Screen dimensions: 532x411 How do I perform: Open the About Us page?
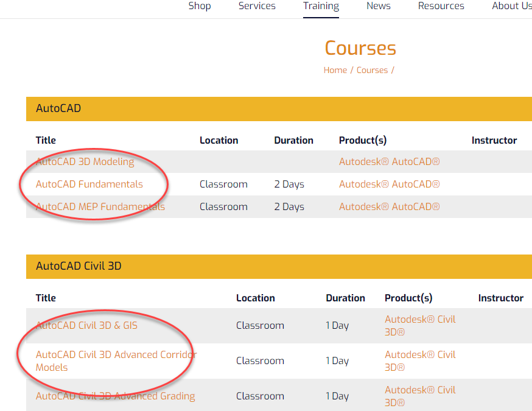[x=512, y=6]
